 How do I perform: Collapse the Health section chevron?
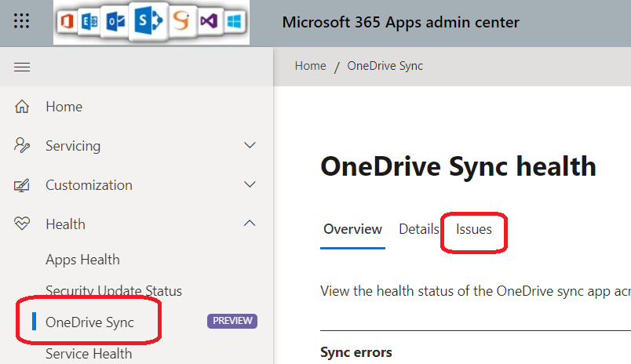tap(250, 224)
